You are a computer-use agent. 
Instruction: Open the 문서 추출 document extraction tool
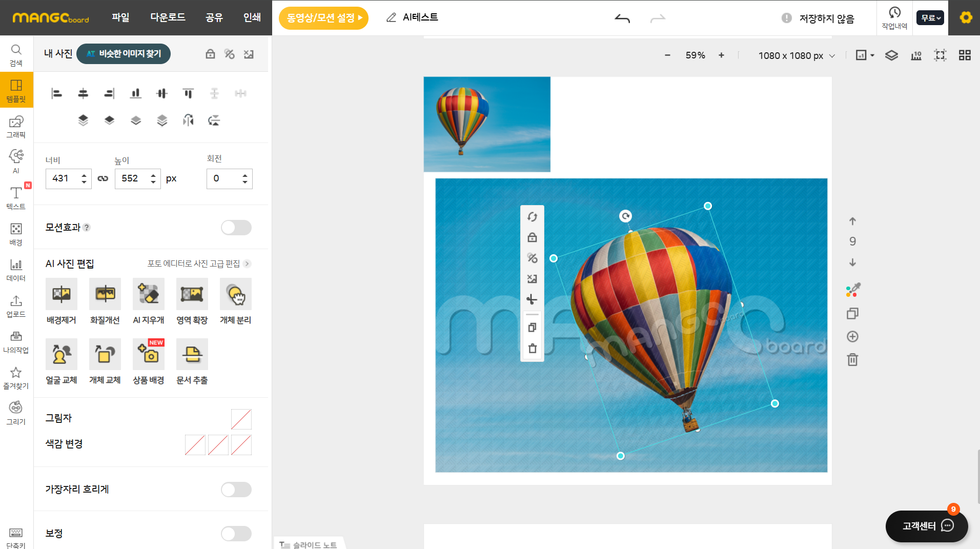192,361
